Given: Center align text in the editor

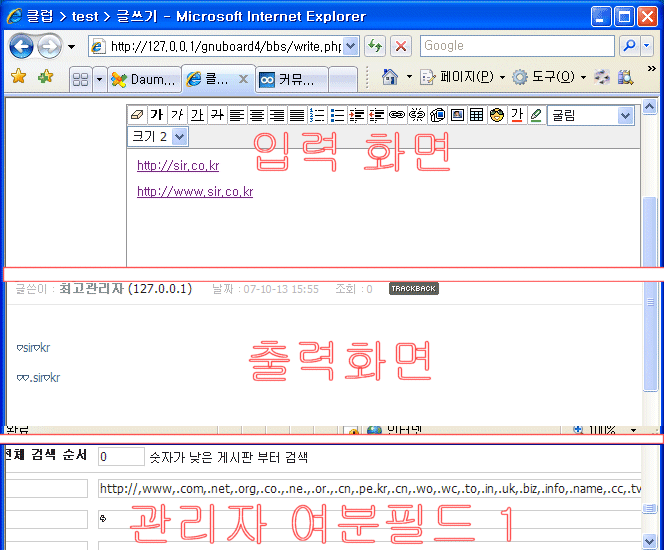Looking at the screenshot, I should (x=257, y=115).
